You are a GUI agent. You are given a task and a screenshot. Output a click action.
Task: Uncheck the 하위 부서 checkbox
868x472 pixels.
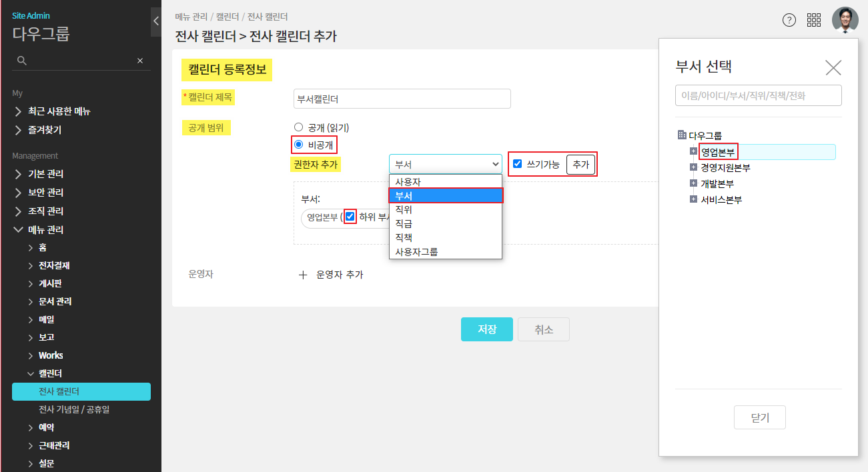pos(350,217)
